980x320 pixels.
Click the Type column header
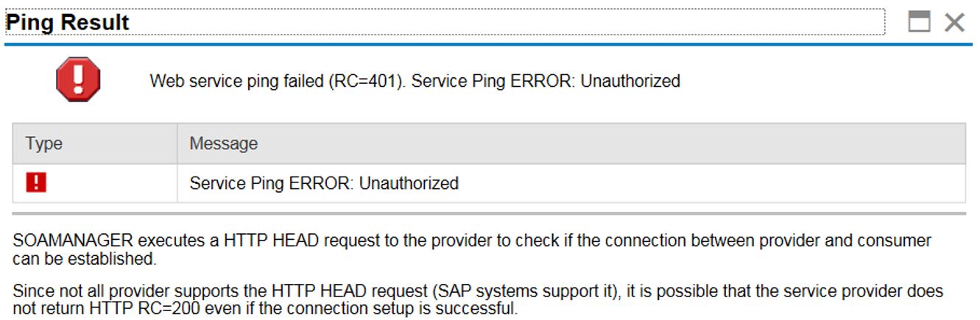95,143
